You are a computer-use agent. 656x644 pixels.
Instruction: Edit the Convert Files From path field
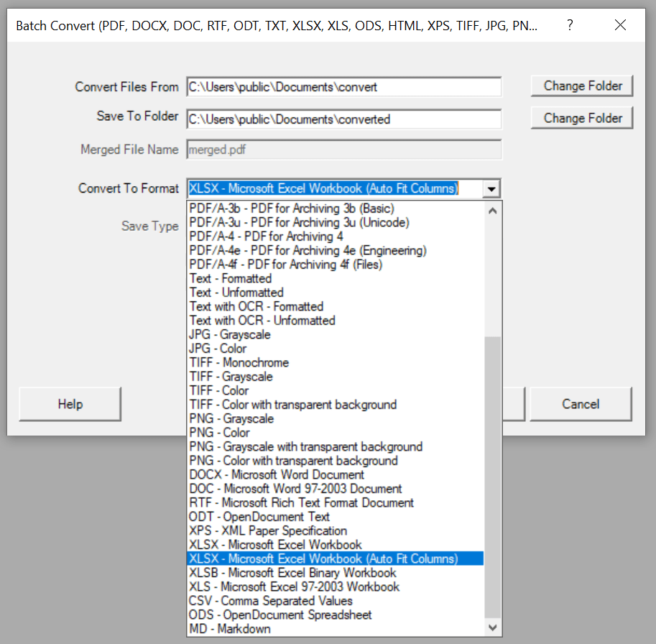coord(344,87)
